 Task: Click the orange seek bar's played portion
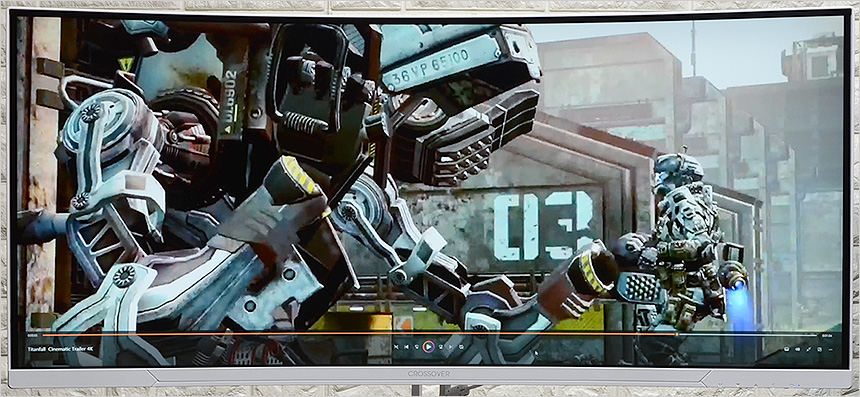coord(359,333)
